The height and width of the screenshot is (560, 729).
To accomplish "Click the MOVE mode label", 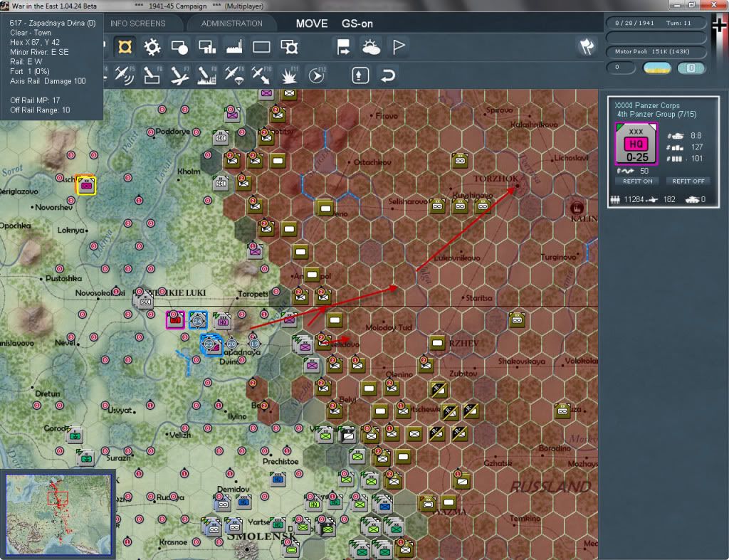I will [312, 23].
